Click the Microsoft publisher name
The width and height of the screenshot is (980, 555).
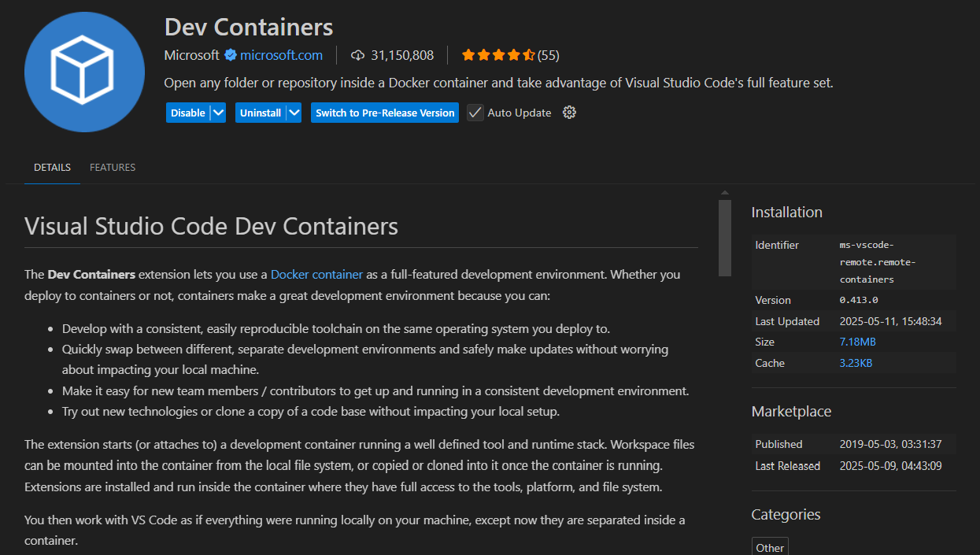[192, 55]
